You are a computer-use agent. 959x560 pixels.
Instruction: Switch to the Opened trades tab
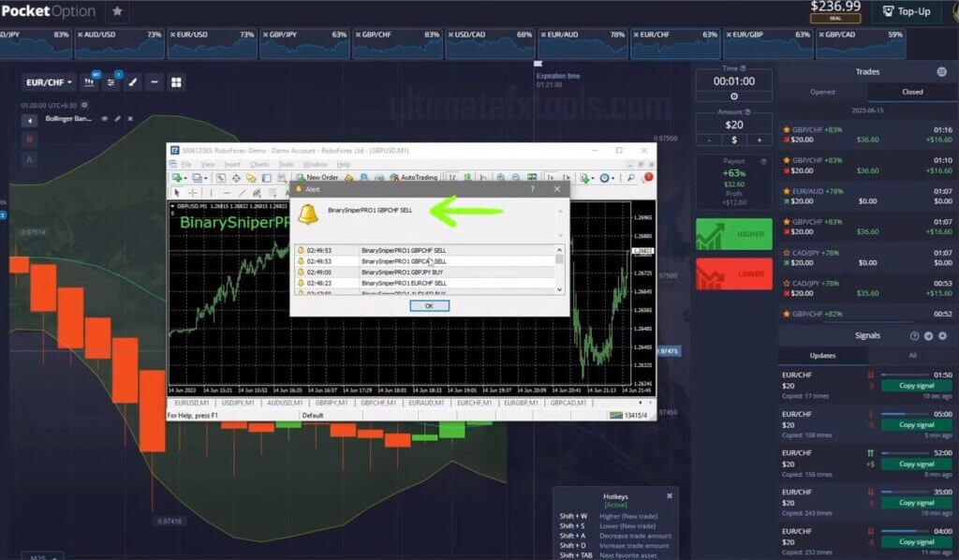(822, 91)
